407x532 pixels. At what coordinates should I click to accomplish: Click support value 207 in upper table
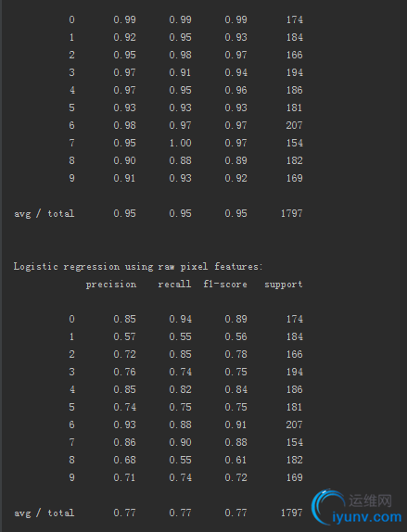294,125
